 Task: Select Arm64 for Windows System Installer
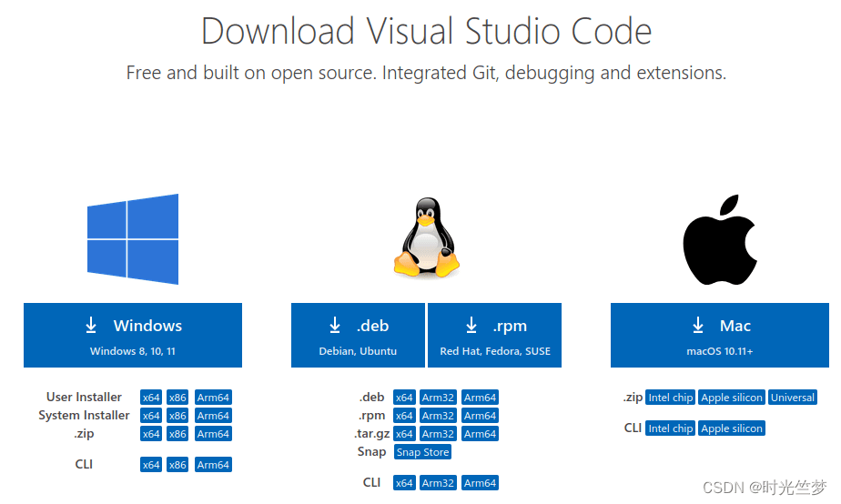pyautogui.click(x=213, y=416)
